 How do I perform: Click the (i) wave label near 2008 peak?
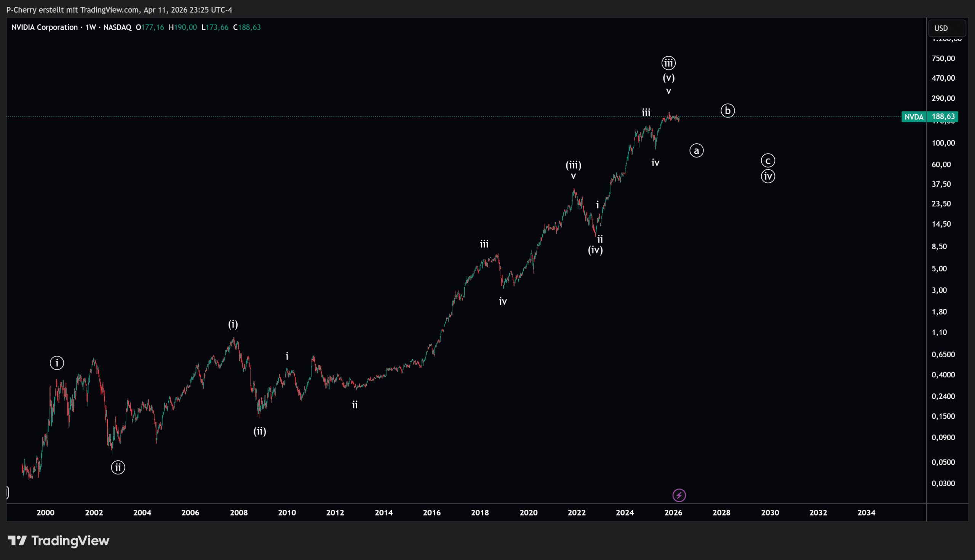(233, 324)
